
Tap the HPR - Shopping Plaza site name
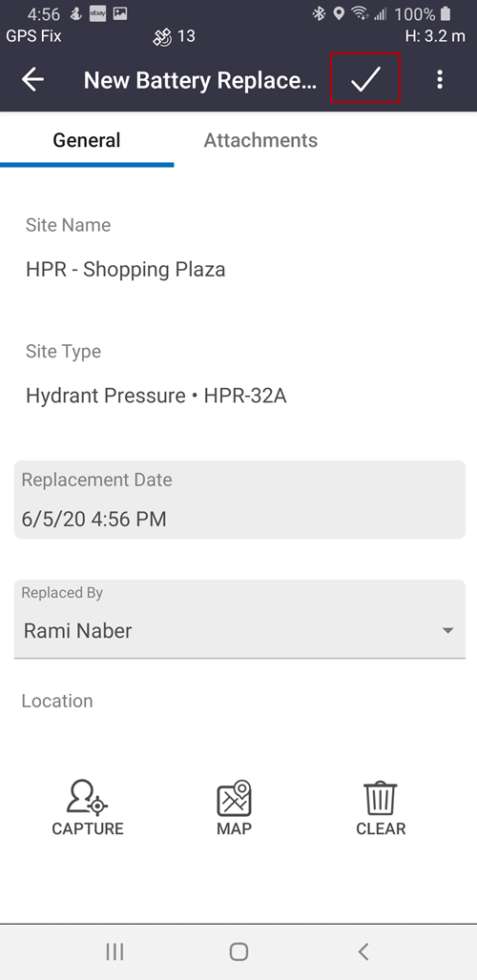tap(126, 270)
